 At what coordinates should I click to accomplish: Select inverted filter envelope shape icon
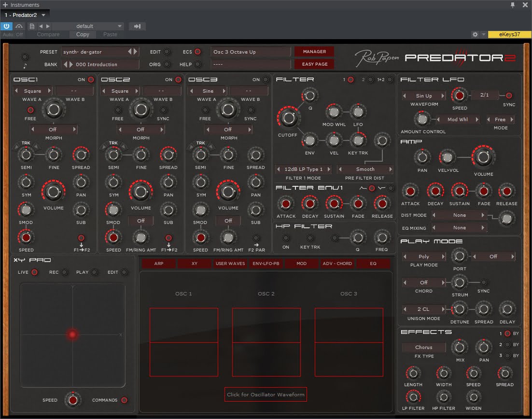coord(391,188)
